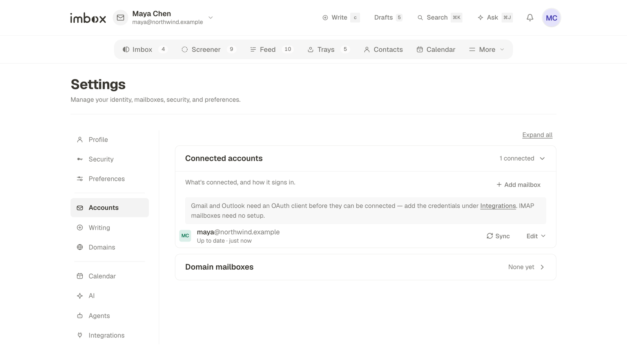Open Calendar in the top navigation bar

(436, 49)
